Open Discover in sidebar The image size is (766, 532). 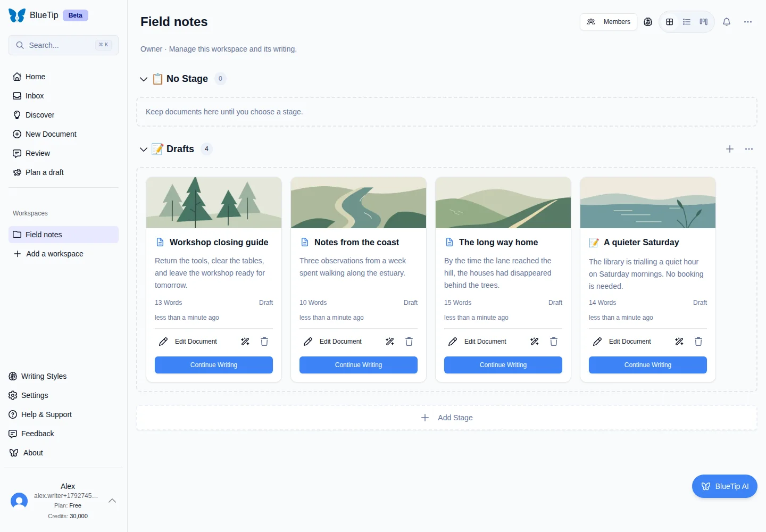coord(63,115)
